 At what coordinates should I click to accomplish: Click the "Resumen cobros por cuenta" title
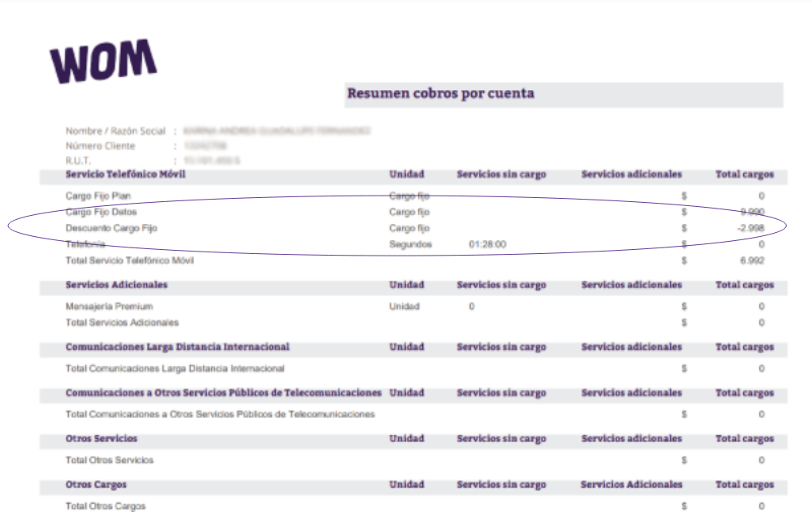click(x=440, y=93)
